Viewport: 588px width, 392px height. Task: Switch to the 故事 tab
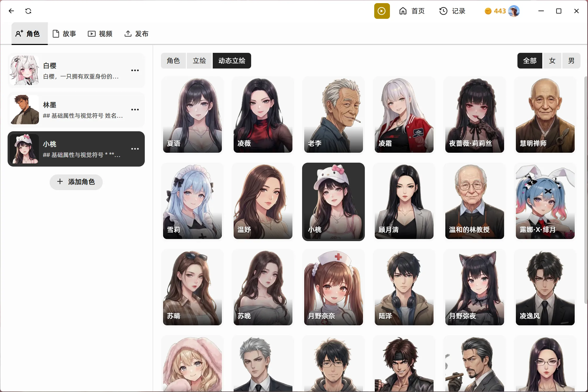[64, 34]
